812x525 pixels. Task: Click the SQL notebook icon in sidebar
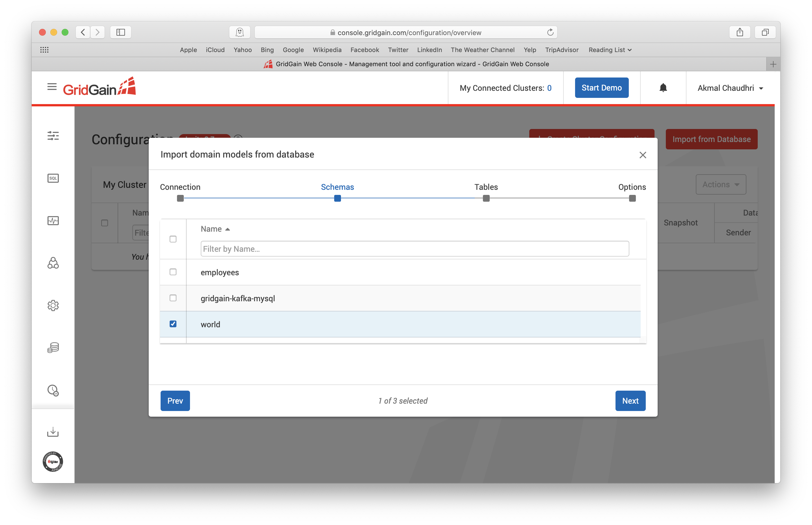click(x=54, y=178)
